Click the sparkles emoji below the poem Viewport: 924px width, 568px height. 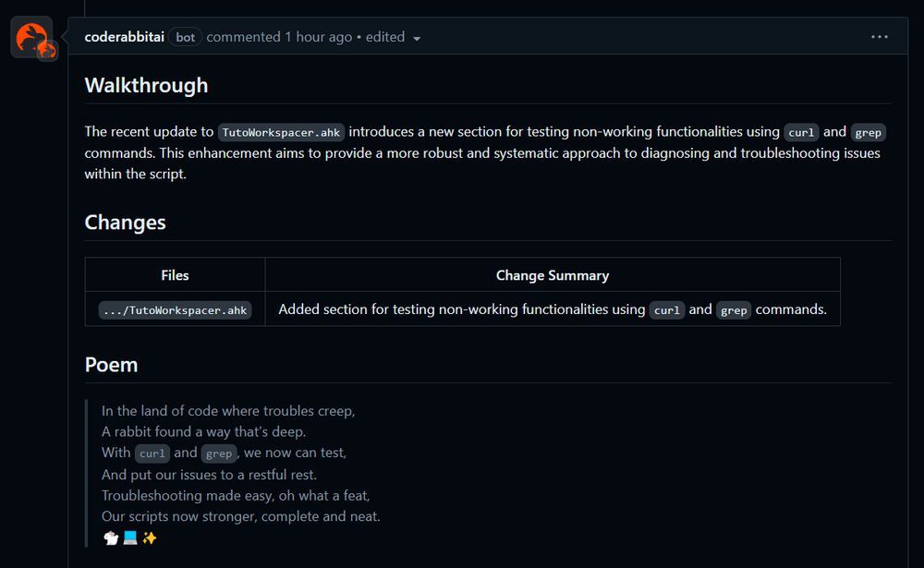(149, 537)
